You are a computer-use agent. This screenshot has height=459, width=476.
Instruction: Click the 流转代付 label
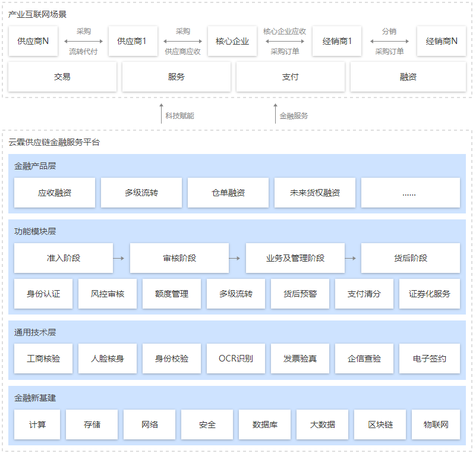point(83,52)
